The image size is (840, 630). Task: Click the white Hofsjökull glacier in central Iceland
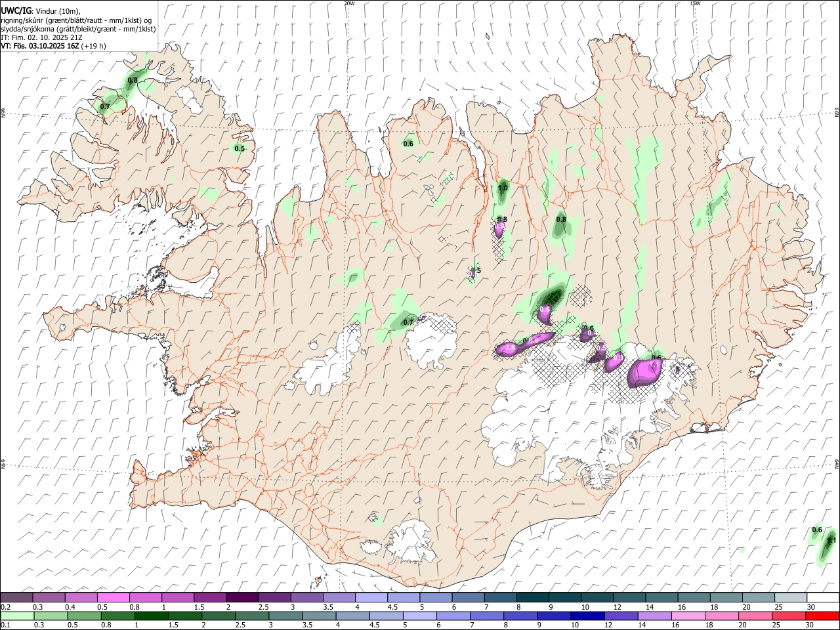(x=430, y=340)
